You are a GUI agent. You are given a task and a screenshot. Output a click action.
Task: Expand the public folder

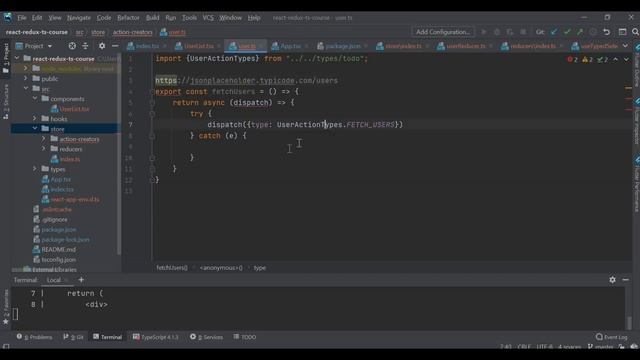(x=26, y=78)
